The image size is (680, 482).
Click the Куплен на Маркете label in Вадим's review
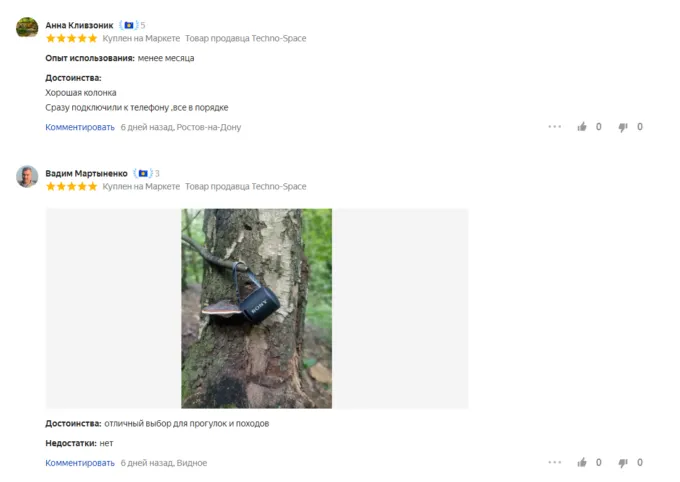pos(141,187)
